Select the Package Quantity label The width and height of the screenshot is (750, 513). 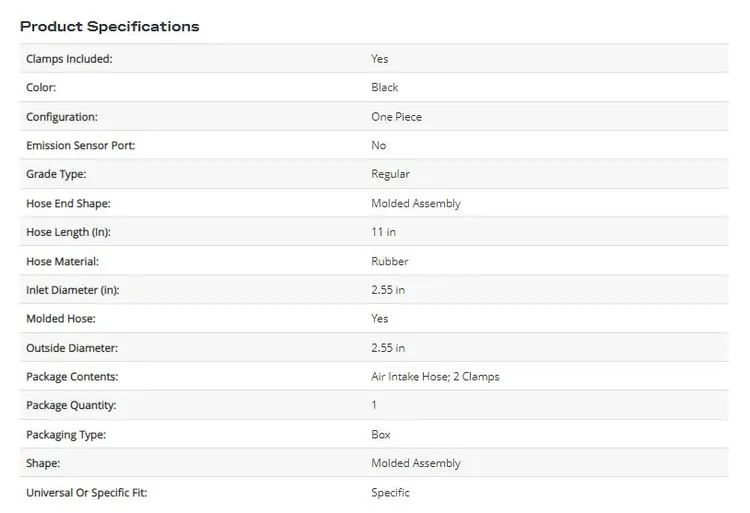(x=71, y=405)
